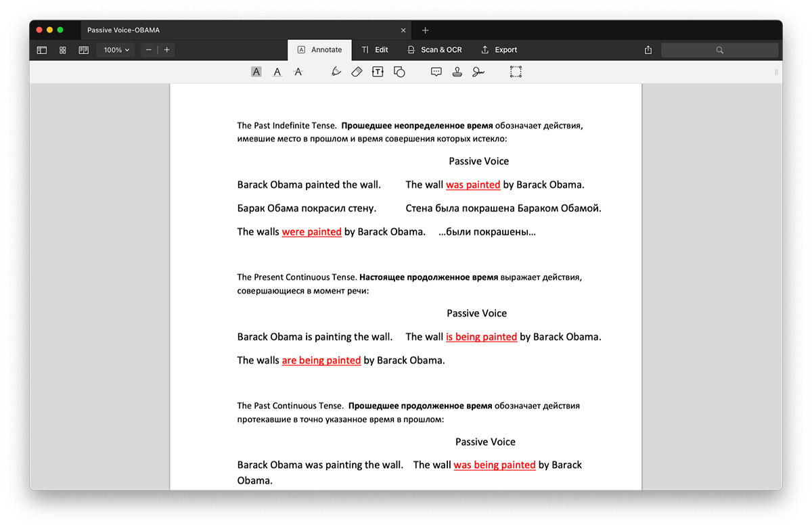This screenshot has height=529, width=812.
Task: Insert a text box annotation
Action: point(378,72)
